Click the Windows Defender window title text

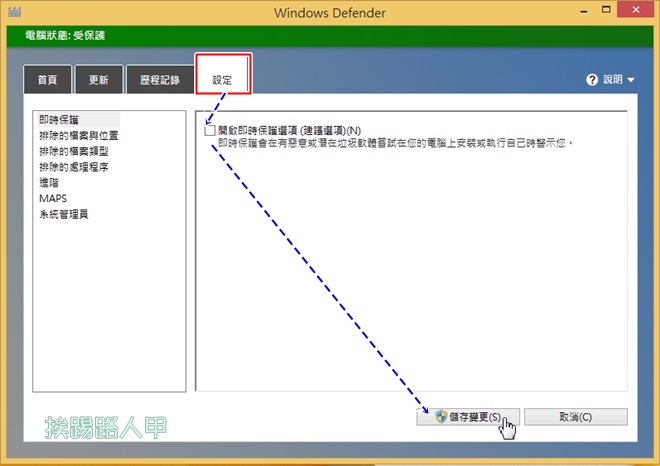pos(329,13)
